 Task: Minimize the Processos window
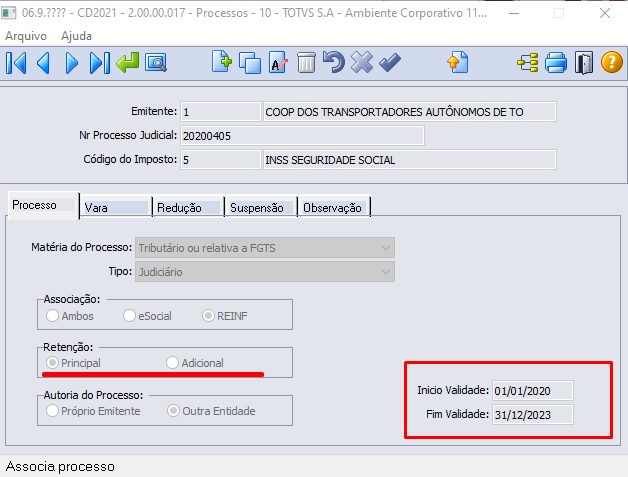click(514, 13)
